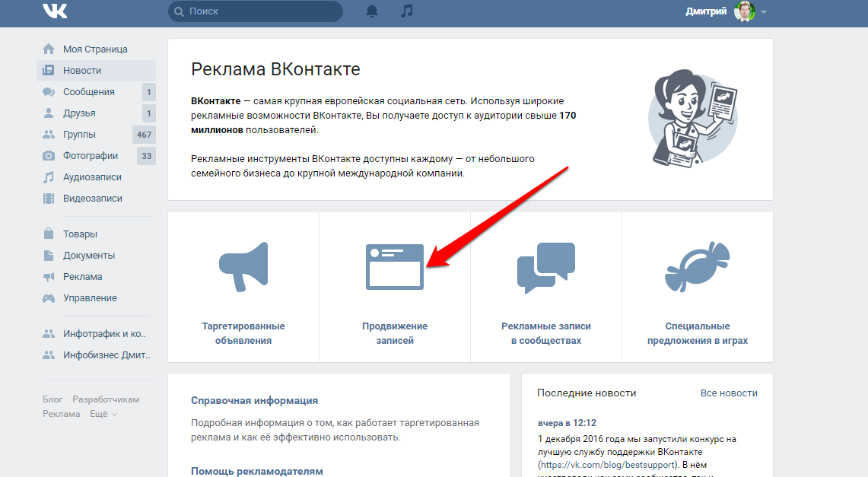The height and width of the screenshot is (477, 868).
Task: Click the shopping bag icon beside Товары
Action: coord(49,234)
